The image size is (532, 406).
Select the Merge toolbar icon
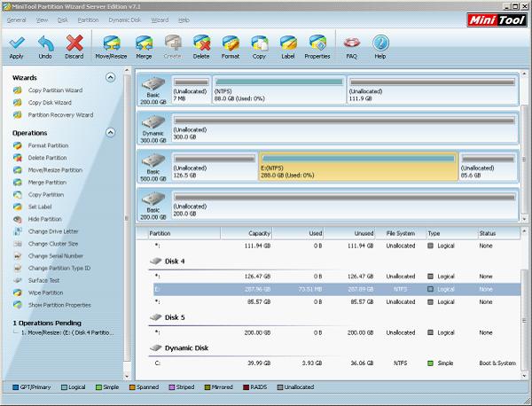[144, 43]
